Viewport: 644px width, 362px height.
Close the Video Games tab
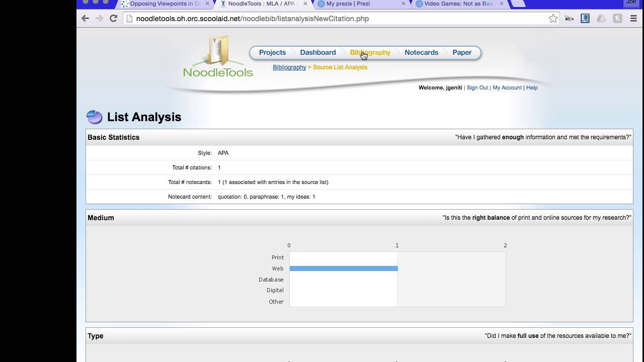[501, 4]
